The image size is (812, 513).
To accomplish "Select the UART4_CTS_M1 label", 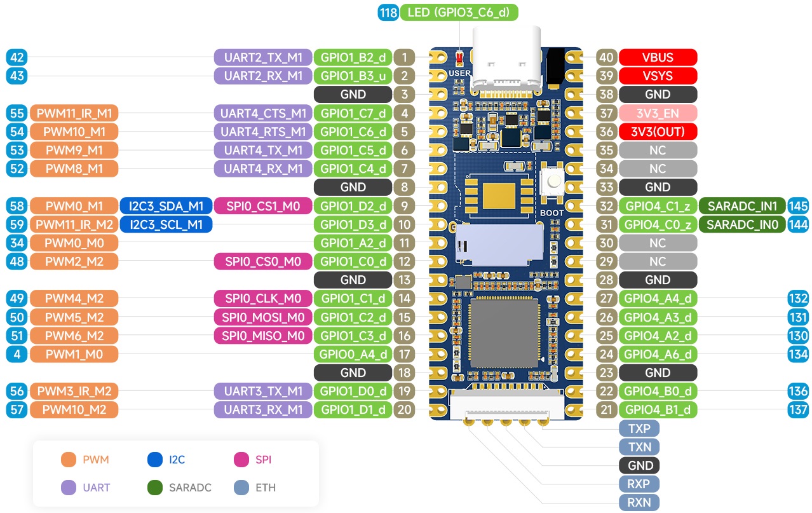I will pos(263,113).
